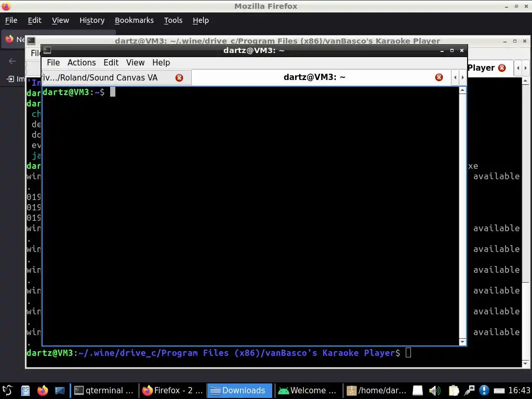Click background terminal scrollbar up arrow
The image size is (532, 399).
[x=525, y=81]
